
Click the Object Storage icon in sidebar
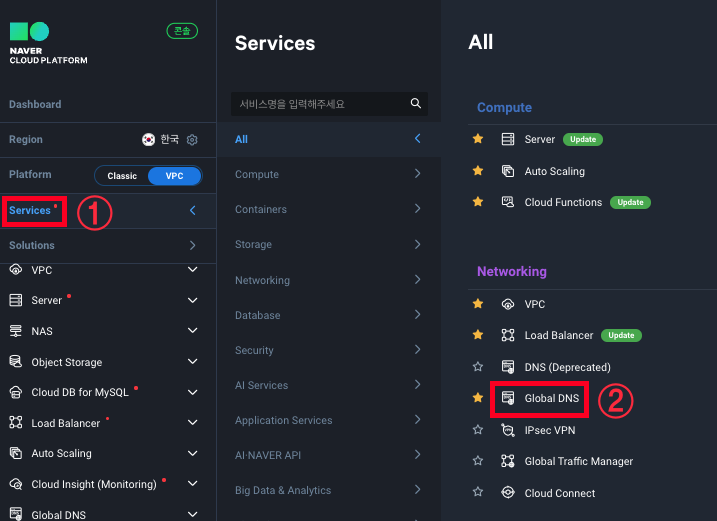tap(16, 362)
